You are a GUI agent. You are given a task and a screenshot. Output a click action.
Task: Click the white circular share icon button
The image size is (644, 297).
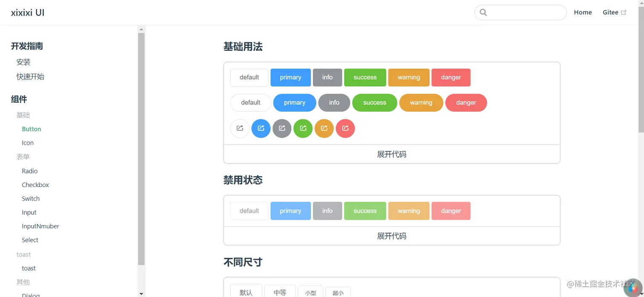(x=240, y=128)
